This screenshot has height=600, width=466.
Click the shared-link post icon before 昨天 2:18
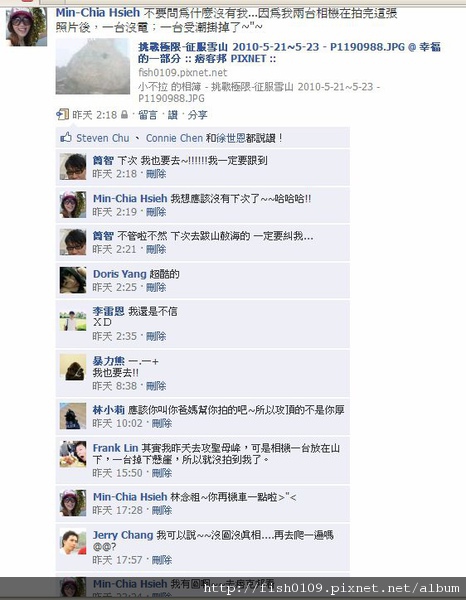[x=62, y=114]
